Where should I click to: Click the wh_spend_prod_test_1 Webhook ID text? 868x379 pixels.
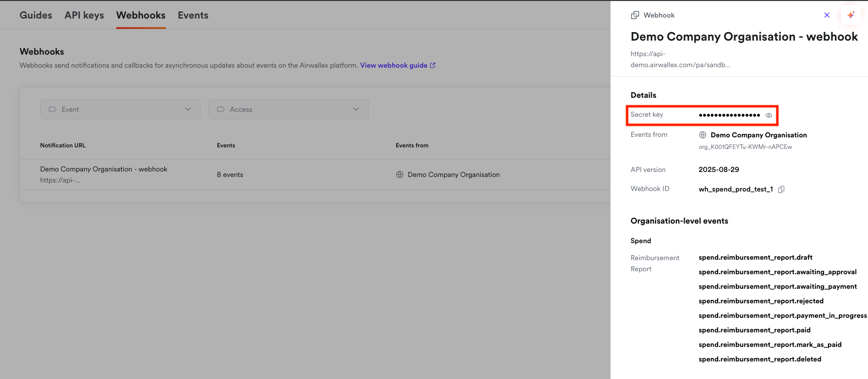coord(736,189)
